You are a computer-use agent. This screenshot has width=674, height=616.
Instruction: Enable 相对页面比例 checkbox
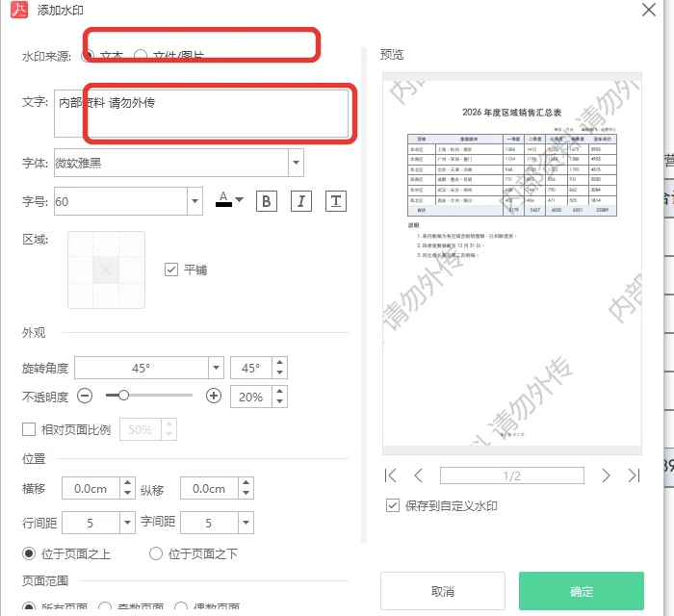point(29,429)
